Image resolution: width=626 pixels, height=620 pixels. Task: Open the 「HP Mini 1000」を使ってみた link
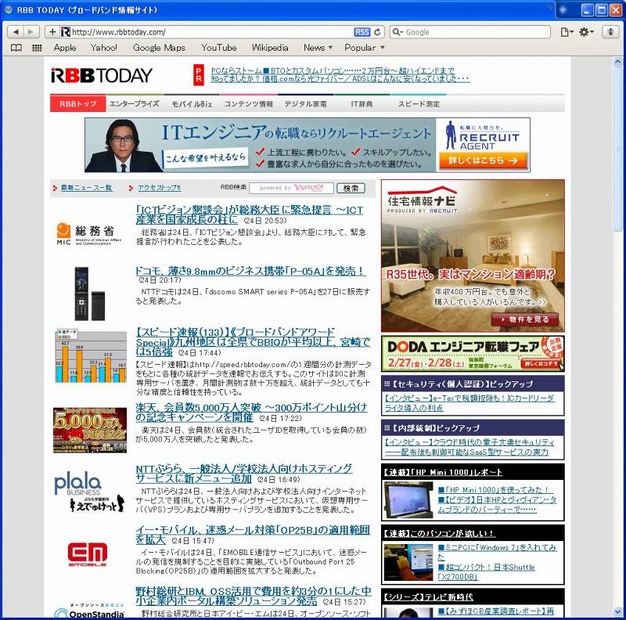click(x=495, y=489)
